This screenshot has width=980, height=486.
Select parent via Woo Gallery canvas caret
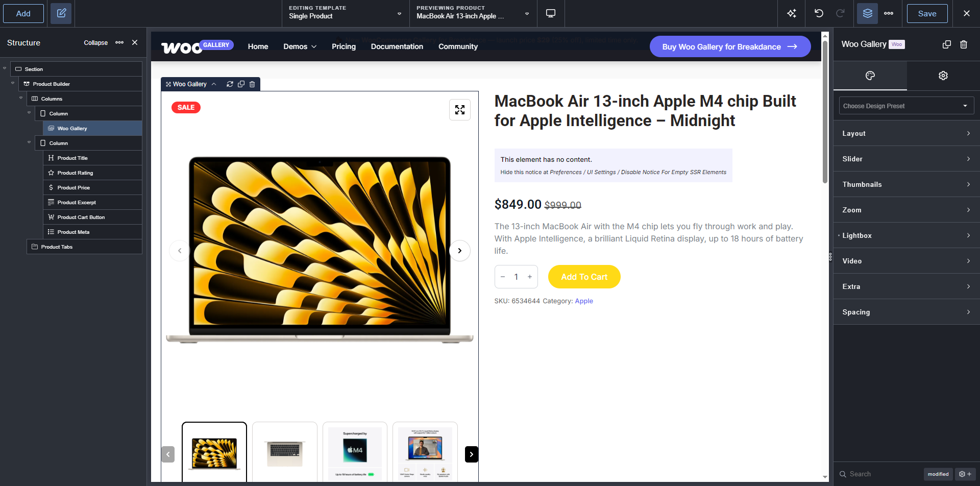click(214, 84)
